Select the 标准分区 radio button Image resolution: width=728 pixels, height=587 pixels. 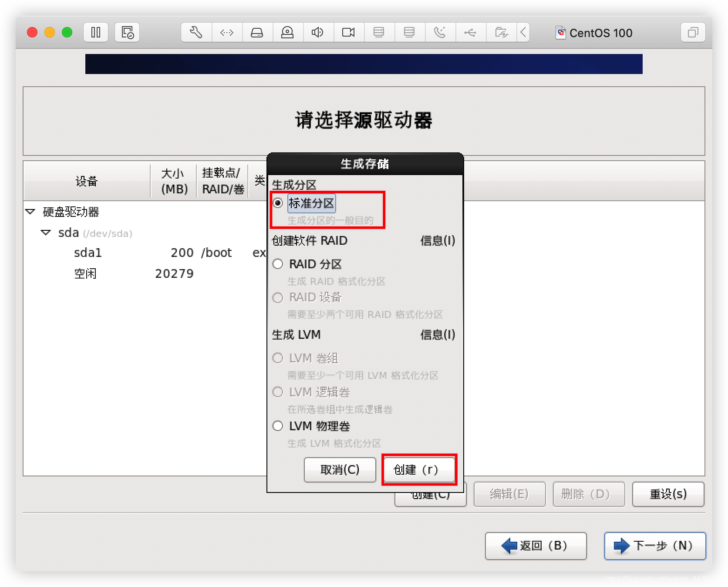278,203
